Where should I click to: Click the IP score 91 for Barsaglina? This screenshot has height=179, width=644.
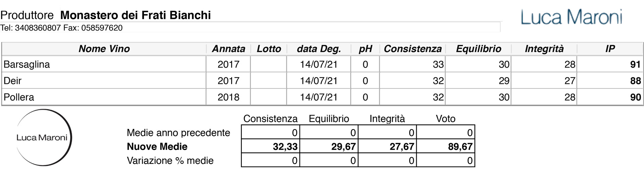tap(635, 64)
